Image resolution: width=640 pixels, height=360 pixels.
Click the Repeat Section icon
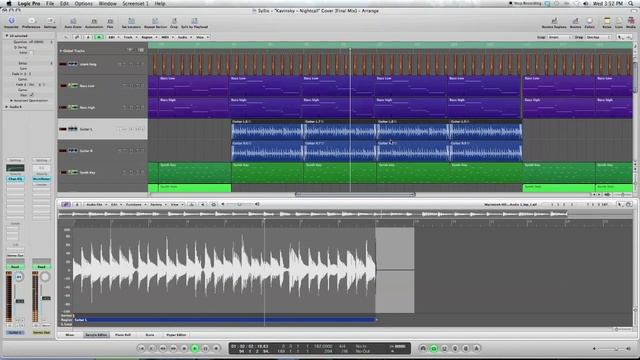[x=155, y=22]
